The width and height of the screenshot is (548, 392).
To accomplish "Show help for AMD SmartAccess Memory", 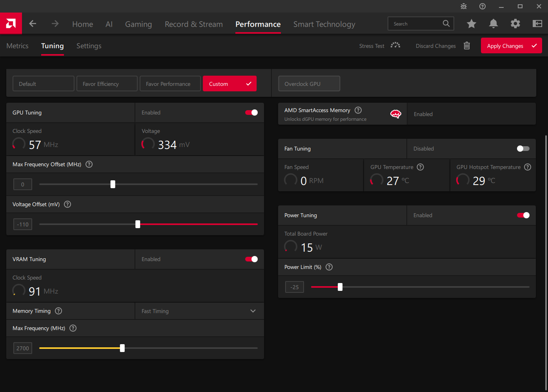I will 358,110.
